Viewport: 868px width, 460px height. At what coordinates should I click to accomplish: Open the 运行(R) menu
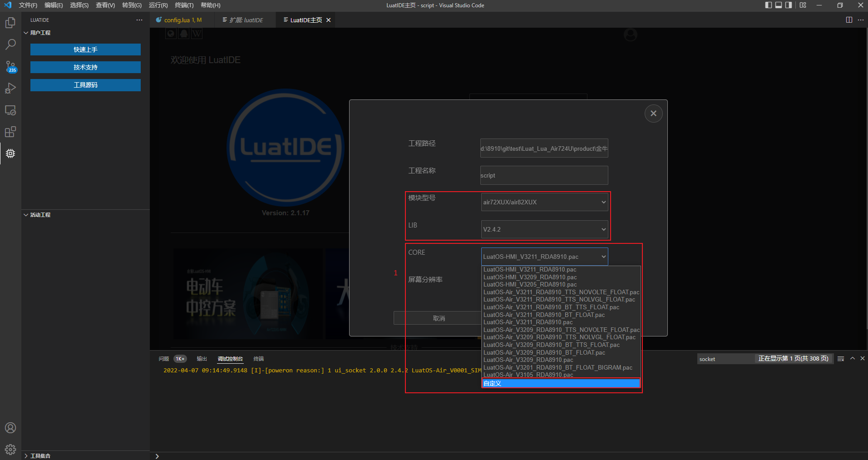point(158,5)
